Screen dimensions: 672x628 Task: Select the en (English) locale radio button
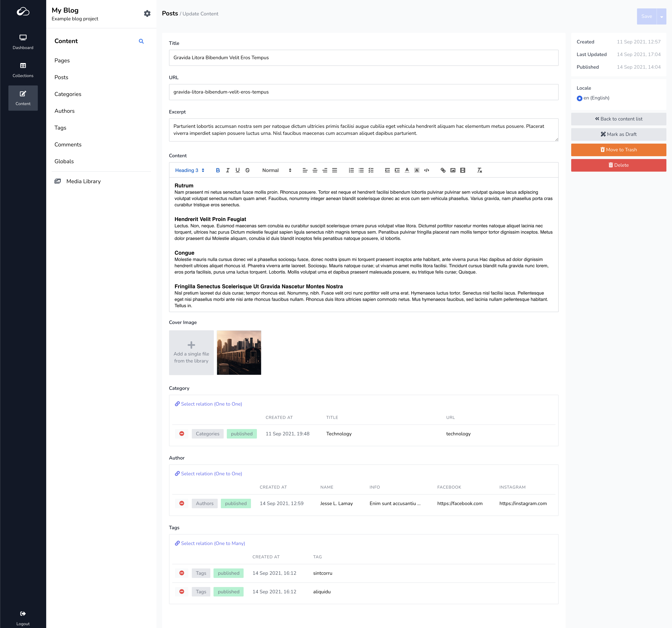pyautogui.click(x=579, y=98)
